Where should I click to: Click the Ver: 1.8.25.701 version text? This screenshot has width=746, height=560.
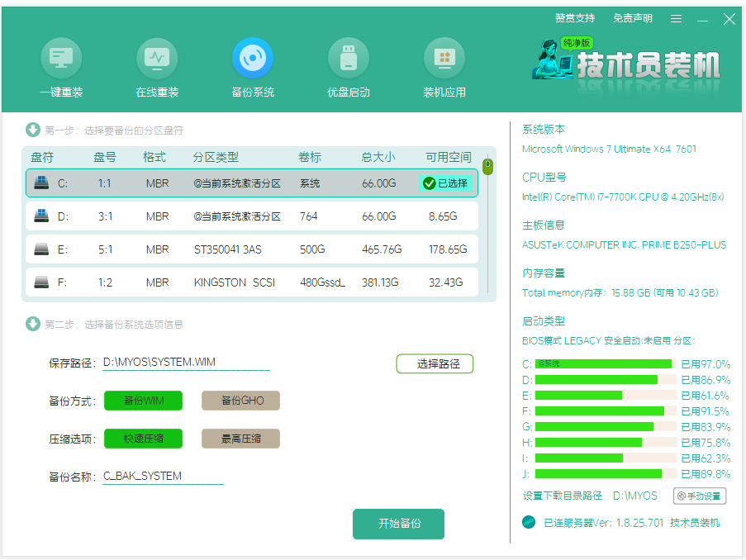628,523
